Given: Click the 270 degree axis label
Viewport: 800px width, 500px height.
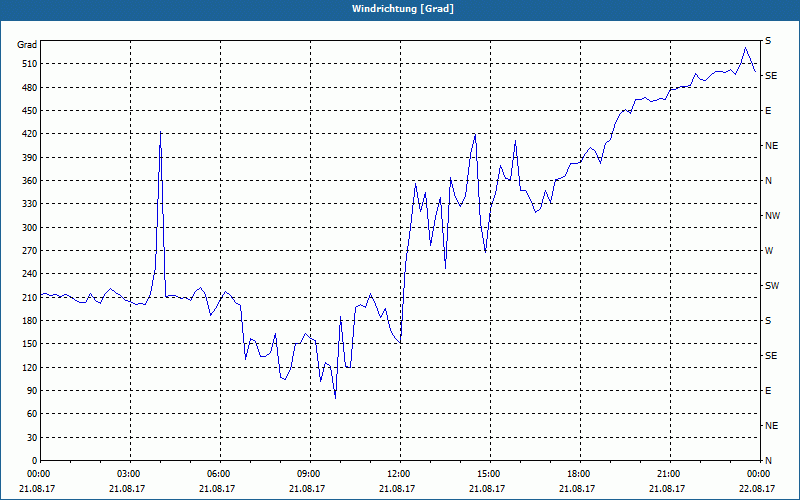Looking at the screenshot, I should tap(30, 251).
